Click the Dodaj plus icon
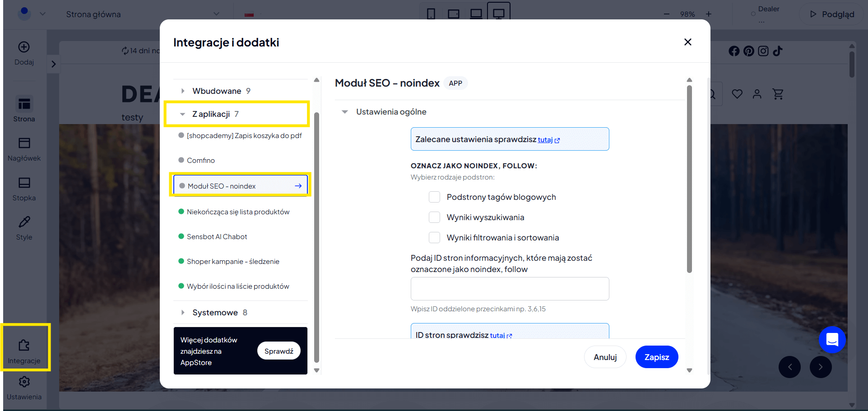868x411 pixels. (x=24, y=47)
